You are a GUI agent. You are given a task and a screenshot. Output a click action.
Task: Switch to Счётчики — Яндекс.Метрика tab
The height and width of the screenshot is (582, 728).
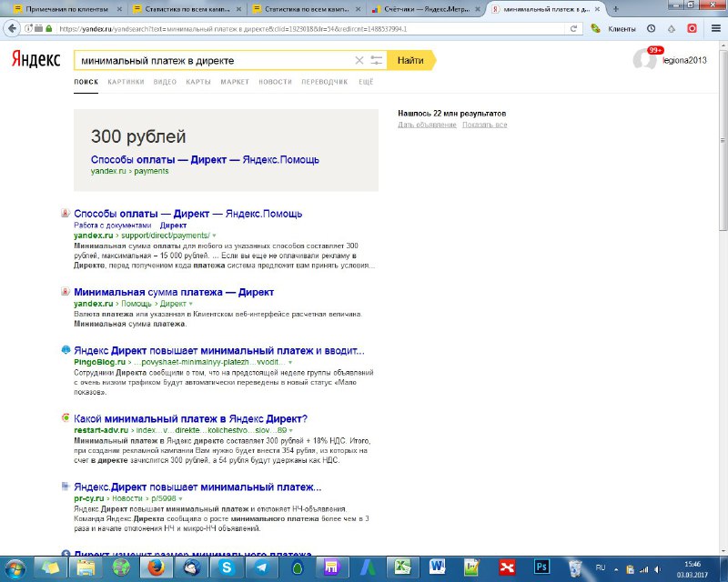tap(426, 9)
